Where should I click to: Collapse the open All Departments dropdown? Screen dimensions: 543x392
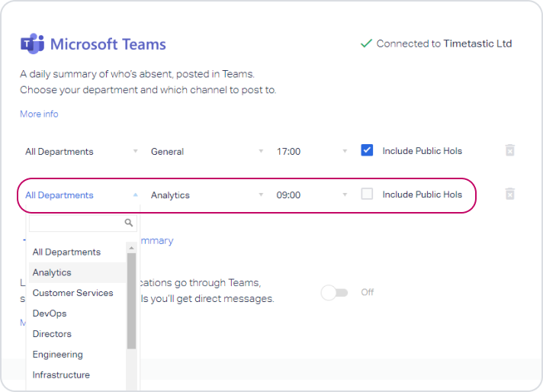tap(82, 195)
